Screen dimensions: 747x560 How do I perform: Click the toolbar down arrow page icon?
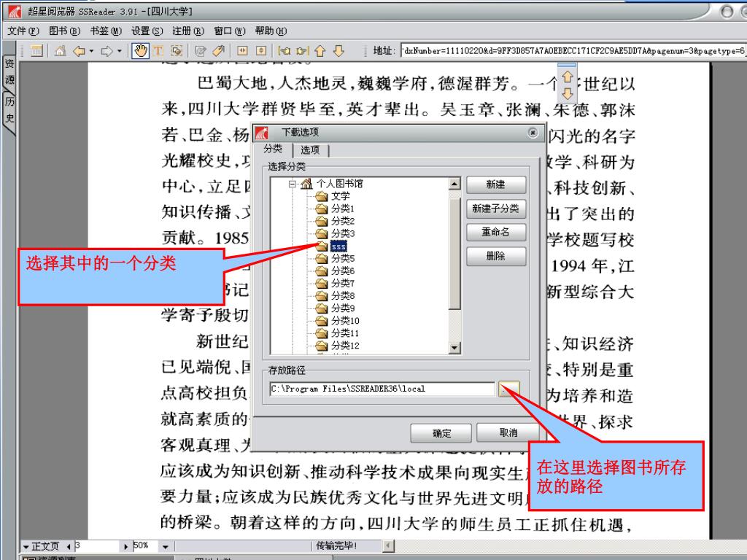(338, 50)
